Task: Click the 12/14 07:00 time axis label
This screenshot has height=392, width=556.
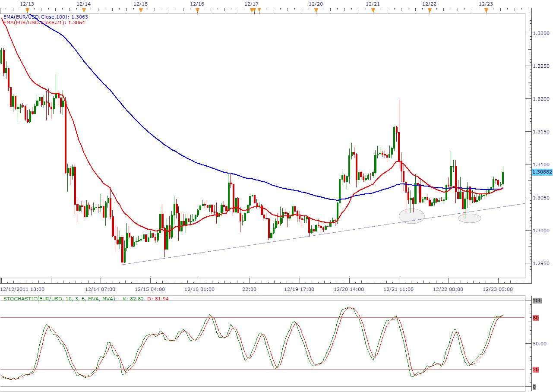Action: pos(100,289)
